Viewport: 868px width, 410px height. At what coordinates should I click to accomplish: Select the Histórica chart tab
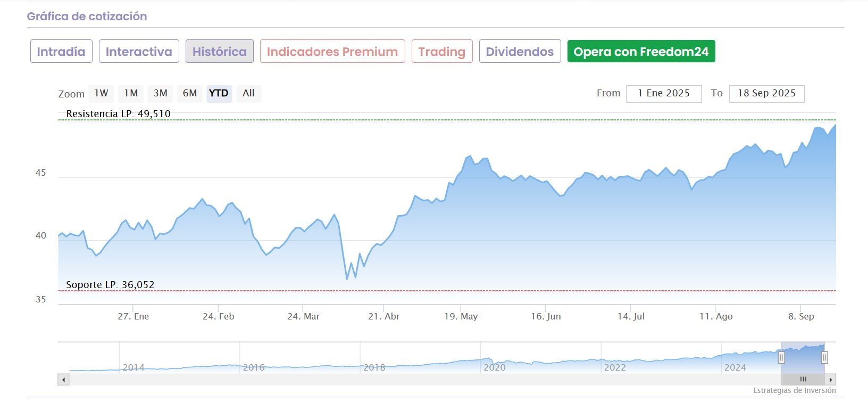(x=219, y=52)
